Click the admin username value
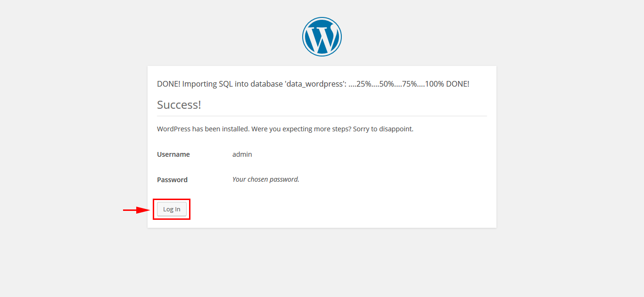This screenshot has height=297, width=644. pyautogui.click(x=242, y=154)
